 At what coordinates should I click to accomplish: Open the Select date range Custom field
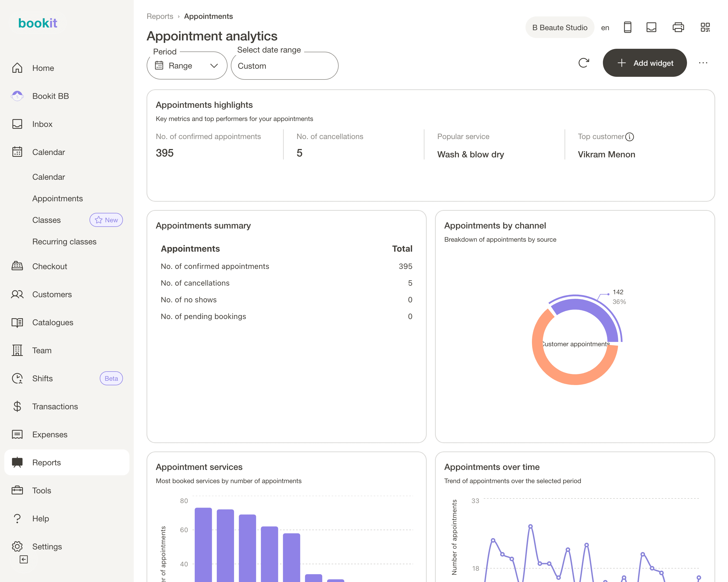284,66
